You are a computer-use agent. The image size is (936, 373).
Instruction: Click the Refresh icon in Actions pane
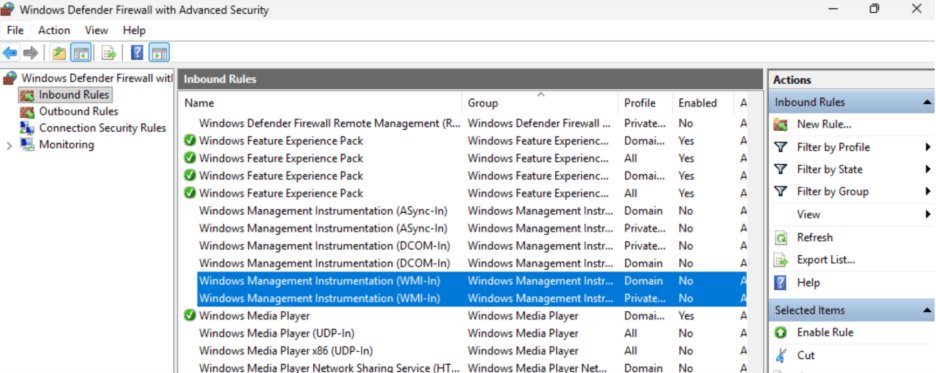point(781,238)
